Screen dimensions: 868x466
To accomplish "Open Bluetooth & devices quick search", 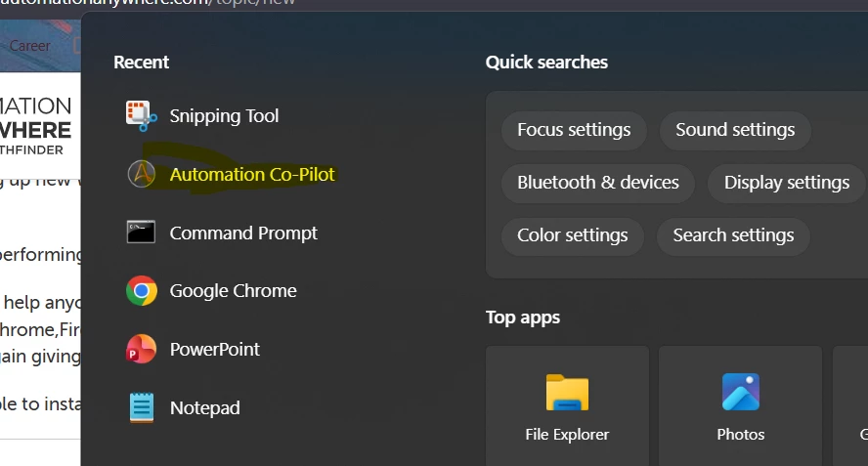I will click(x=598, y=183).
